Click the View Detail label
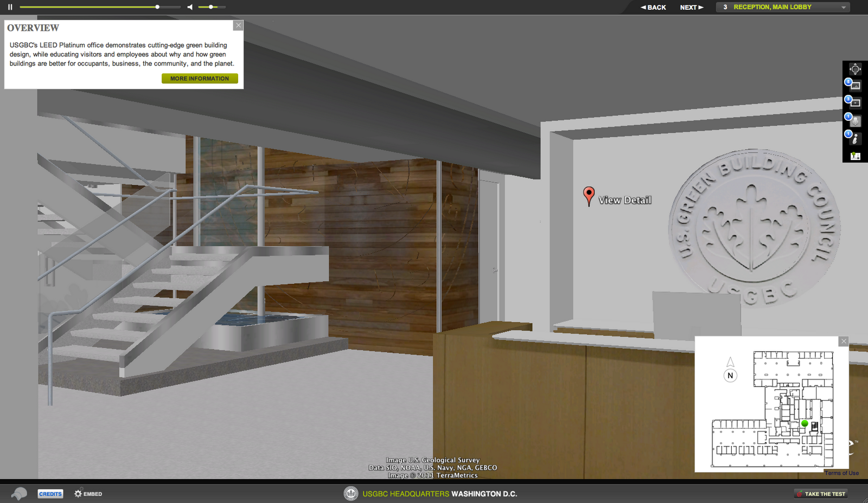 tap(625, 200)
